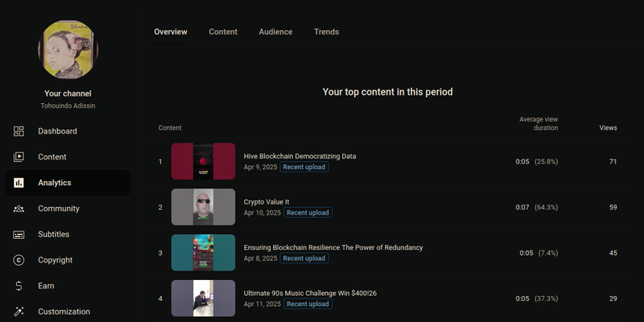Select the Overview tab
The height and width of the screenshot is (322, 644).
170,32
